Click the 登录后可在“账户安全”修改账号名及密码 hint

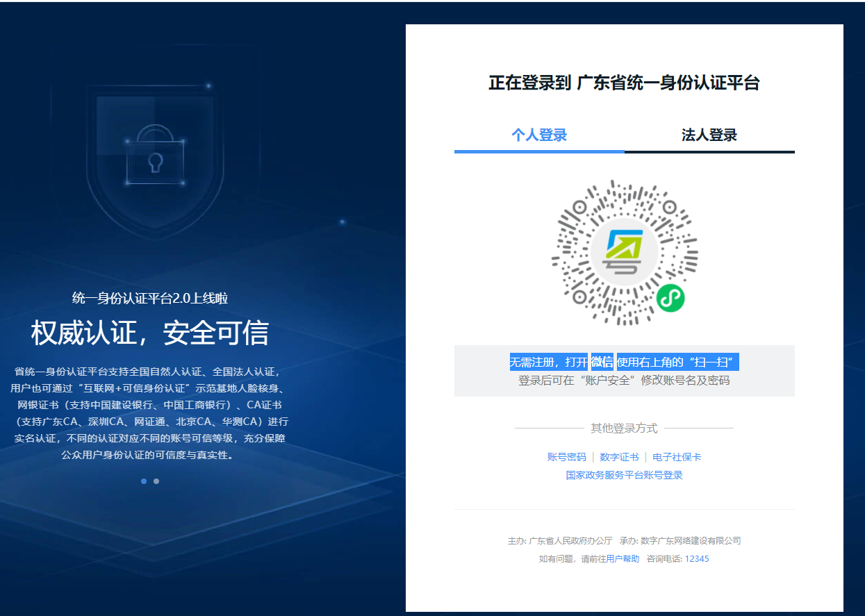pyautogui.click(x=624, y=381)
